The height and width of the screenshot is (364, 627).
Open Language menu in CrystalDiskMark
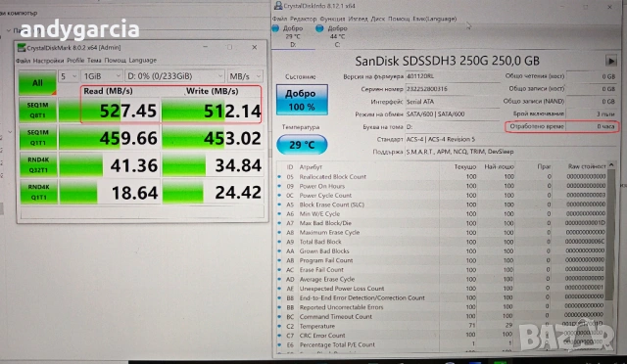[142, 61]
